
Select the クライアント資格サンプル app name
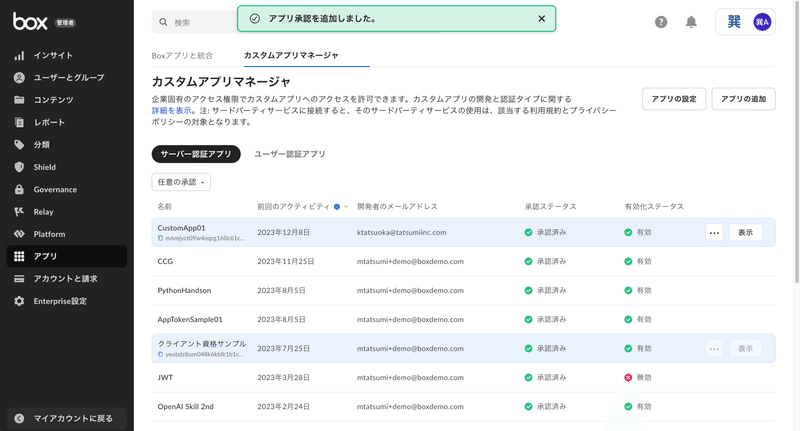[202, 344]
